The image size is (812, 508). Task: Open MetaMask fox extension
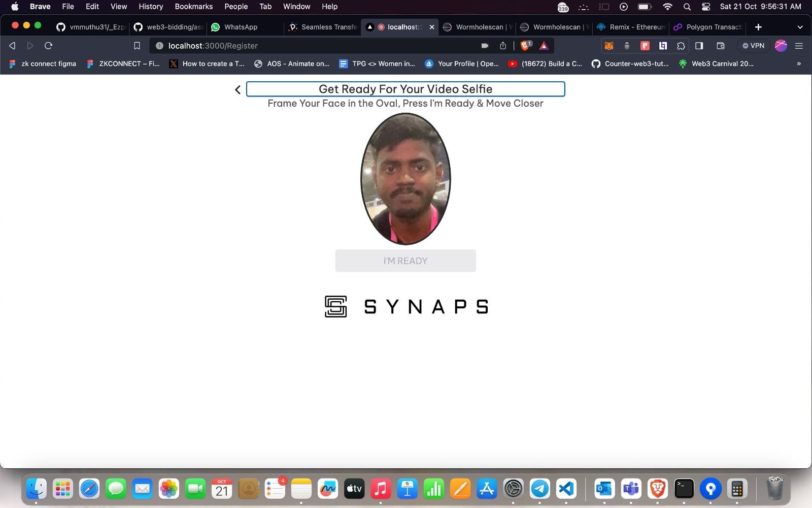coord(609,46)
